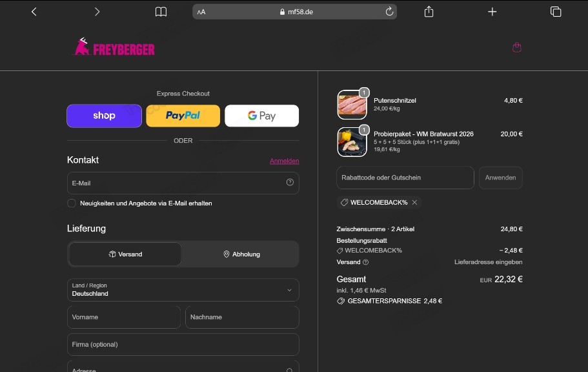Click the Probierpaket - WM Bratwurst 2026 name
The image size is (588, 372).
pos(423,134)
